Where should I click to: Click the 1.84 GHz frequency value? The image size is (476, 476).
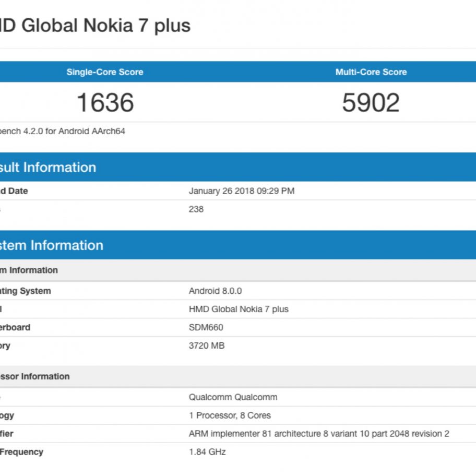[207, 452]
